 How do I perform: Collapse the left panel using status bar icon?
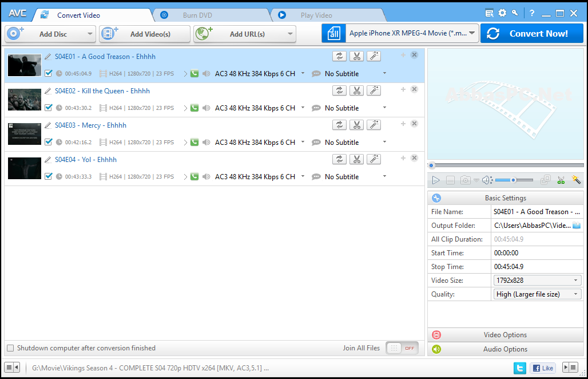coord(12,368)
